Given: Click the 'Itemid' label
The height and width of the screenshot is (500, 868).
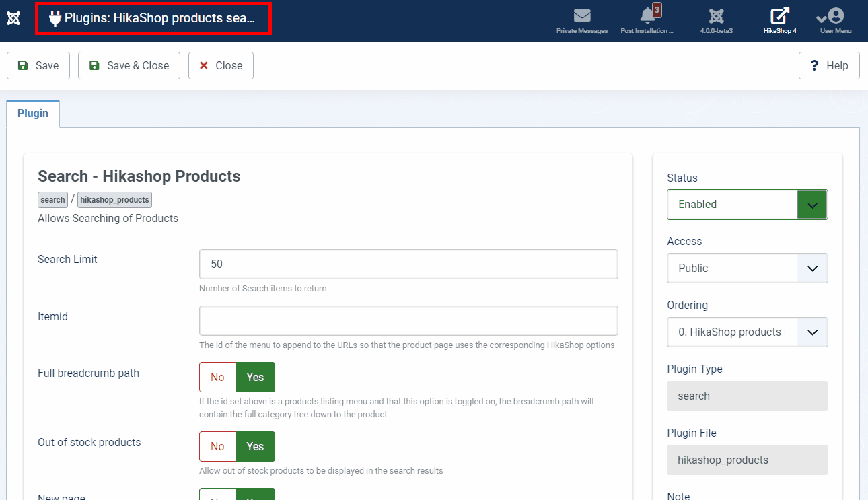Looking at the screenshot, I should tap(52, 316).
